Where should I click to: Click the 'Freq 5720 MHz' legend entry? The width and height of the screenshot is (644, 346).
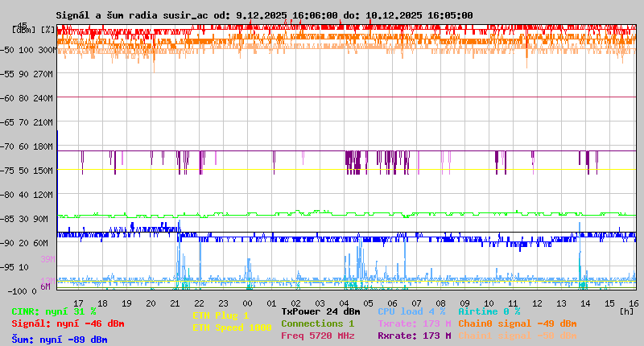point(318,336)
